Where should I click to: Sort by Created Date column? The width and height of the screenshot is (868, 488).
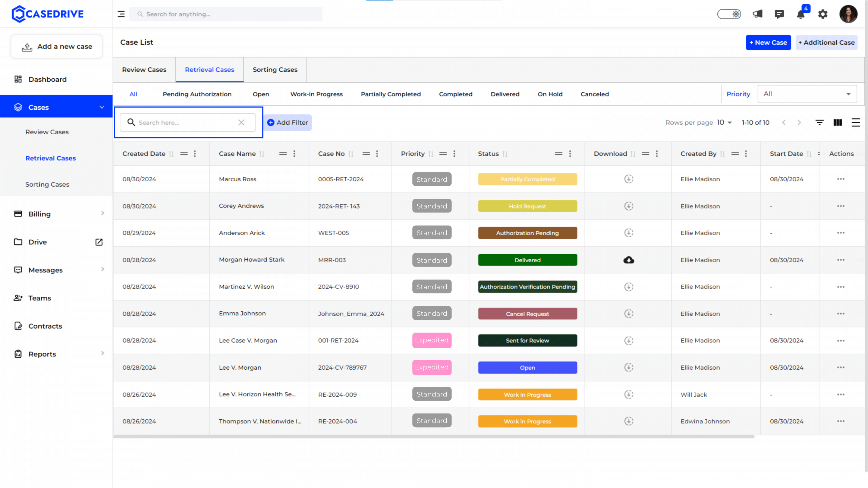click(171, 154)
